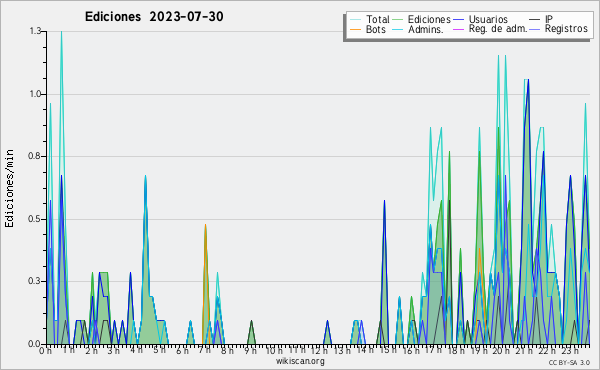
Task: Click the y-axis value 0.8
Action: (35, 156)
